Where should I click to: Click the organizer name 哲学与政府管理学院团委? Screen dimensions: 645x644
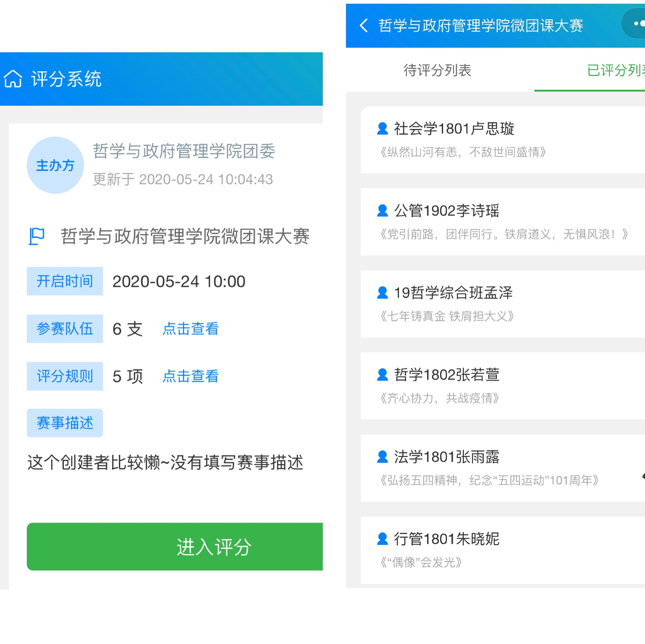click(x=184, y=151)
